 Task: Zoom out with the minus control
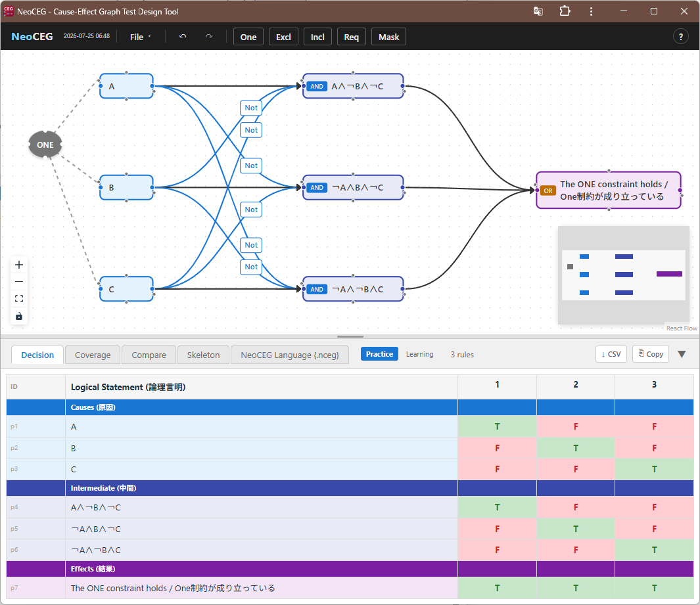pyautogui.click(x=19, y=282)
